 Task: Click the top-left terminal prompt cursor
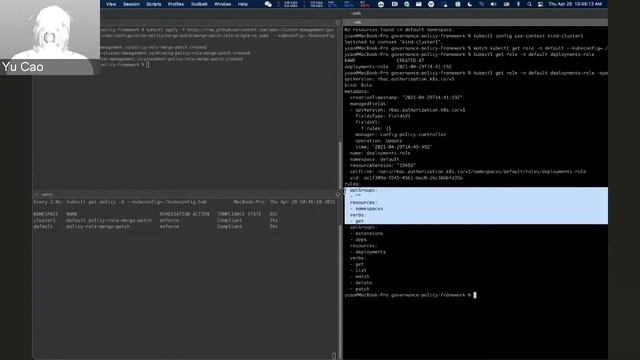point(147,64)
